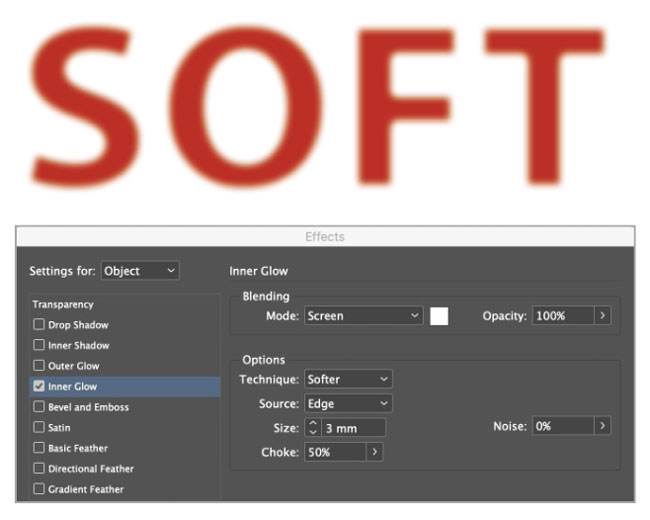
Task: Select the Inner Glow list entry label
Action: click(73, 386)
